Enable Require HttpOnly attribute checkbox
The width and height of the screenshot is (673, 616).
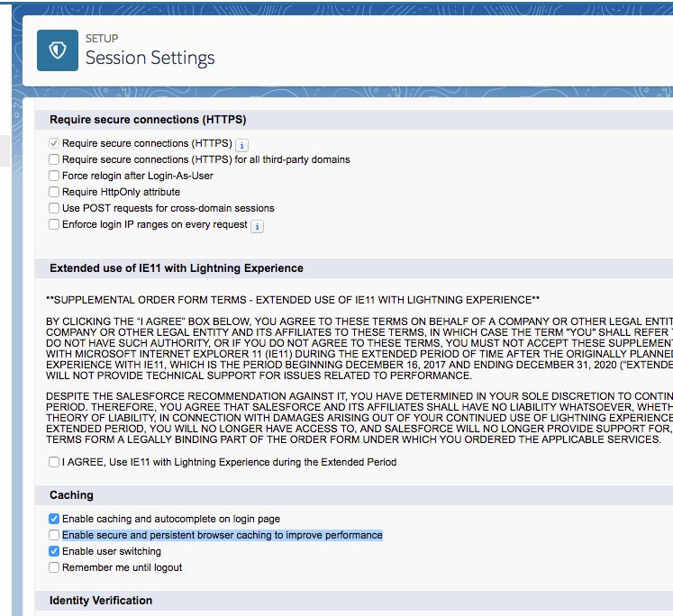(x=54, y=192)
